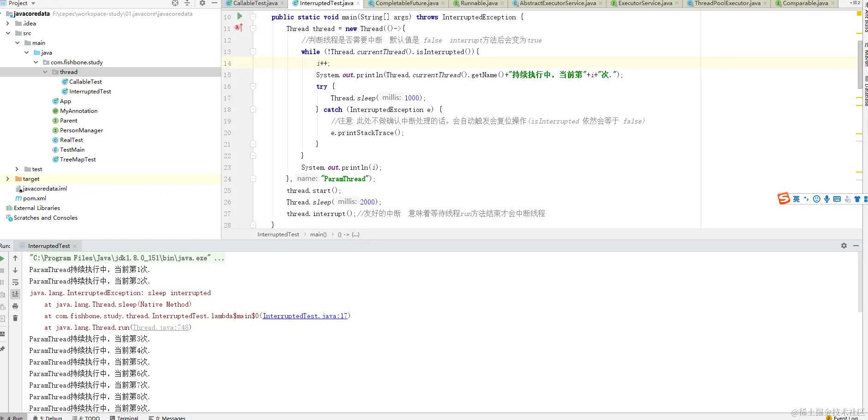Click the Sogou voice input microphone
868x420 pixels.
(x=827, y=199)
